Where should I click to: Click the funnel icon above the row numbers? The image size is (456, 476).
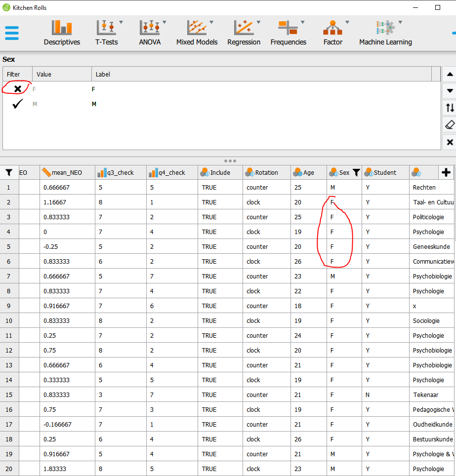[9, 172]
